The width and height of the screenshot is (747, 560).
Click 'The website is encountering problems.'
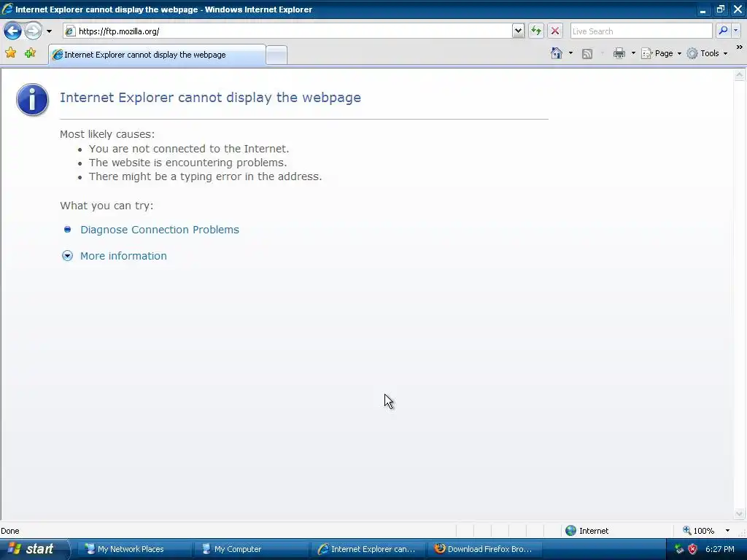tap(187, 163)
